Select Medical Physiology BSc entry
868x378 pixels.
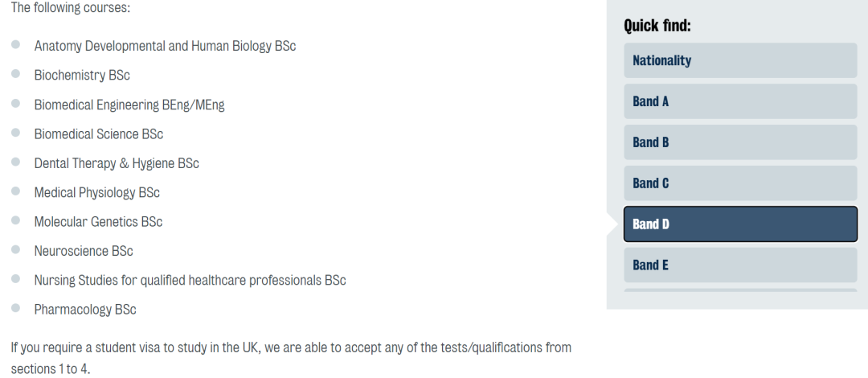click(x=97, y=193)
